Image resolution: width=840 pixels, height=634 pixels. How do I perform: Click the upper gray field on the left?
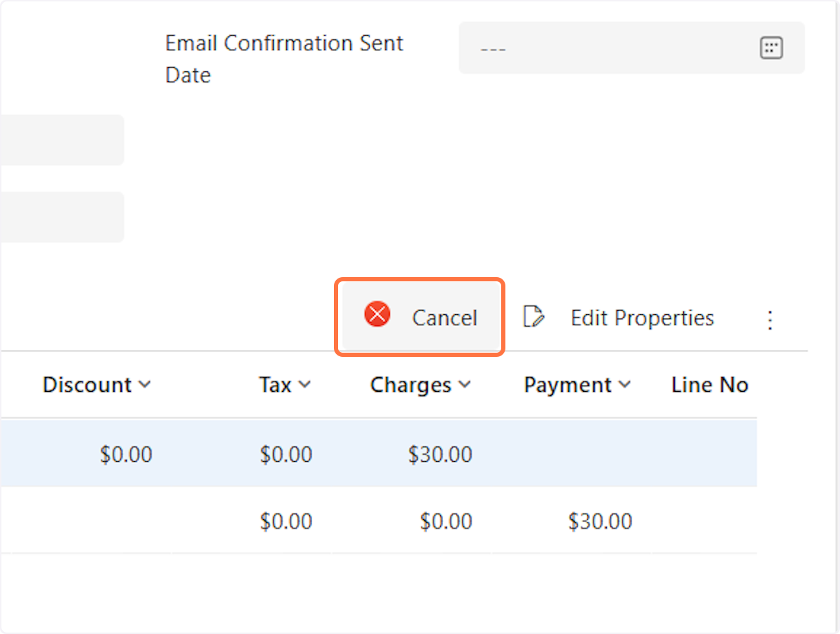click(62, 141)
